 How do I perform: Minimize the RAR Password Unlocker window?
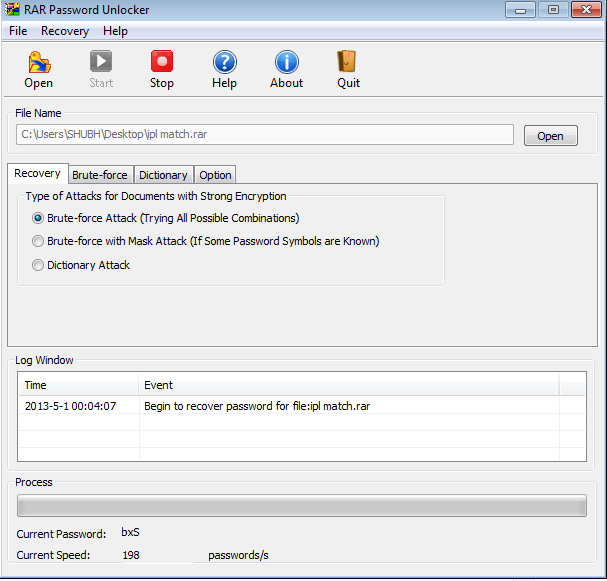(520, 10)
